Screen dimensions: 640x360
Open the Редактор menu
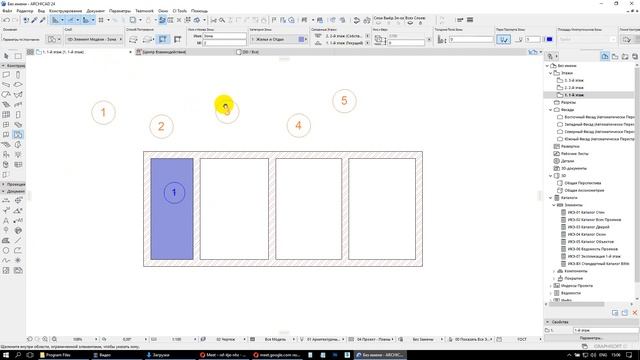[x=24, y=11]
